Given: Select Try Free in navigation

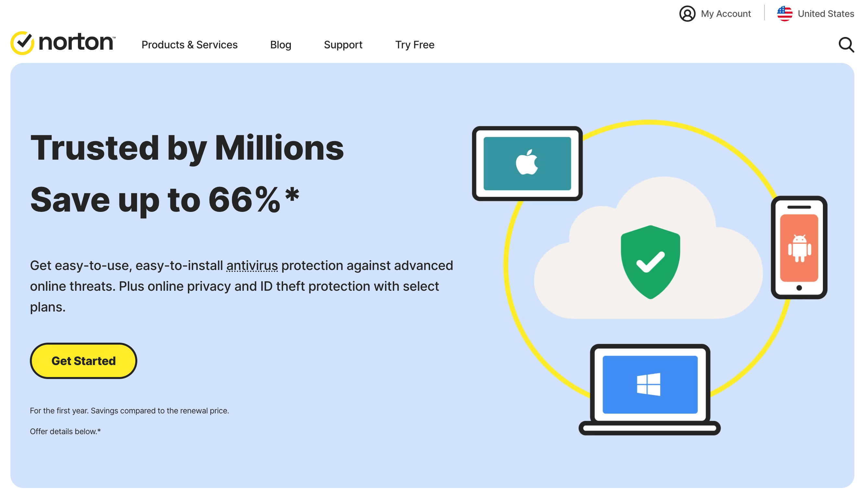Looking at the screenshot, I should pos(415,45).
